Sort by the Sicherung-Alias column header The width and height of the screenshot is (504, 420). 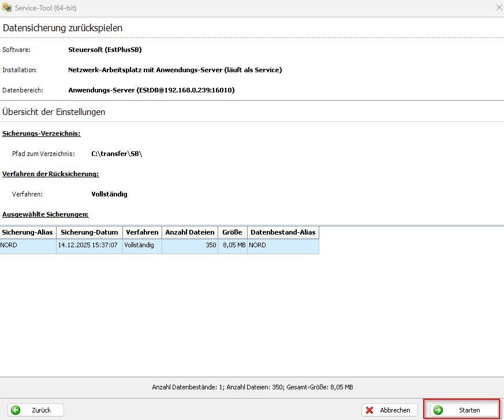[x=27, y=232]
